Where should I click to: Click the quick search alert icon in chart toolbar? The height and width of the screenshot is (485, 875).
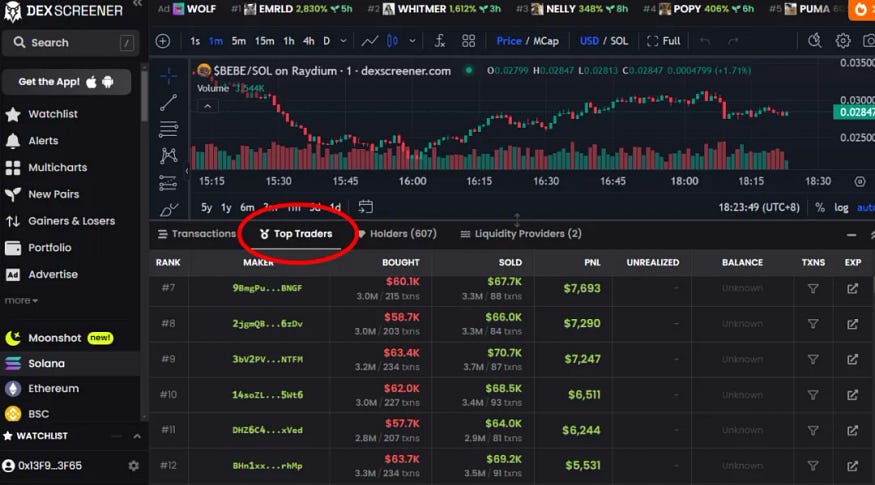(x=815, y=41)
